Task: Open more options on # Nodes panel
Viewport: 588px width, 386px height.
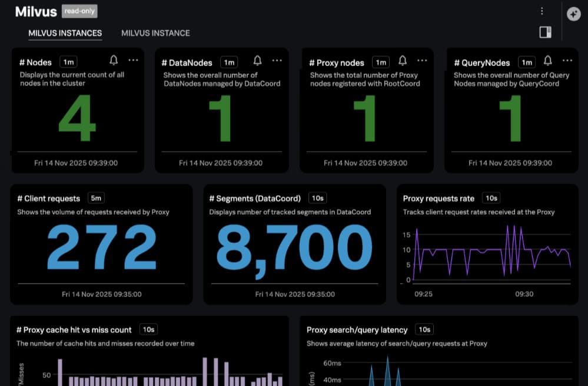Action: [x=133, y=60]
